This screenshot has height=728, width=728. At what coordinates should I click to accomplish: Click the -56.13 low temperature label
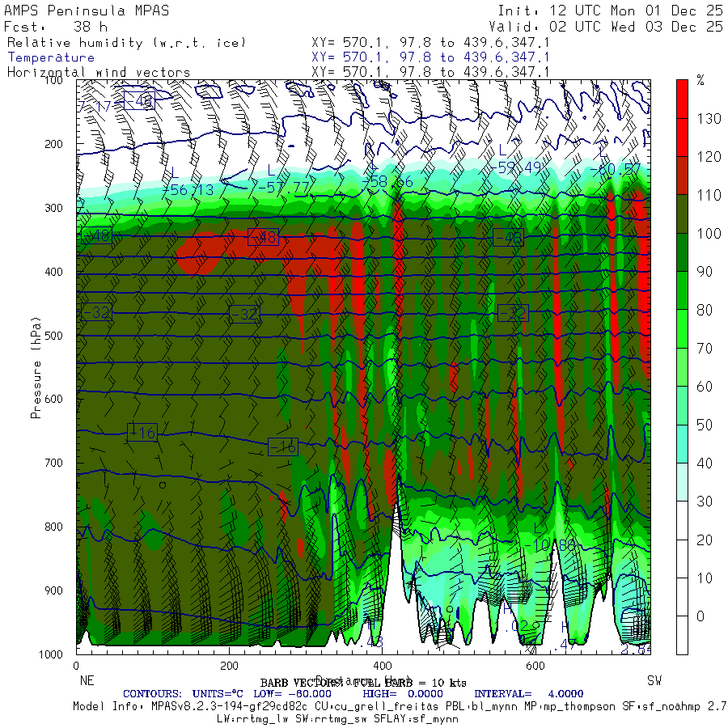188,189
